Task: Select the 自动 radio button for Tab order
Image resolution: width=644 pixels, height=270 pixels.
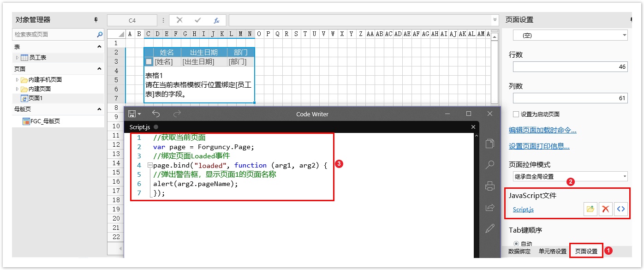Action: pos(516,243)
